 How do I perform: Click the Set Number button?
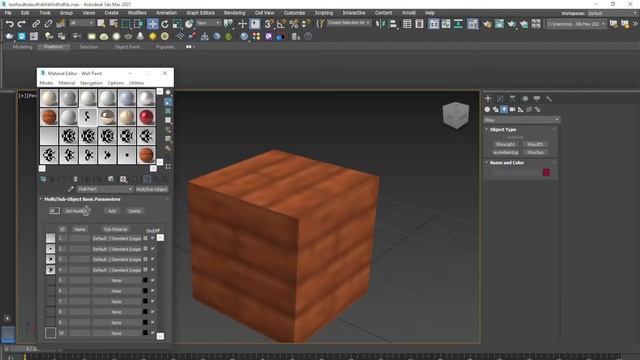click(x=76, y=211)
